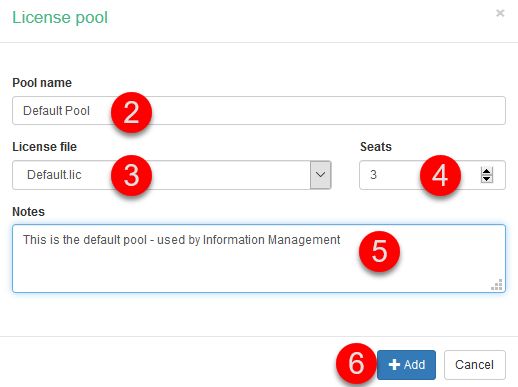Add the license pool
The width and height of the screenshot is (518, 387).
coord(406,365)
